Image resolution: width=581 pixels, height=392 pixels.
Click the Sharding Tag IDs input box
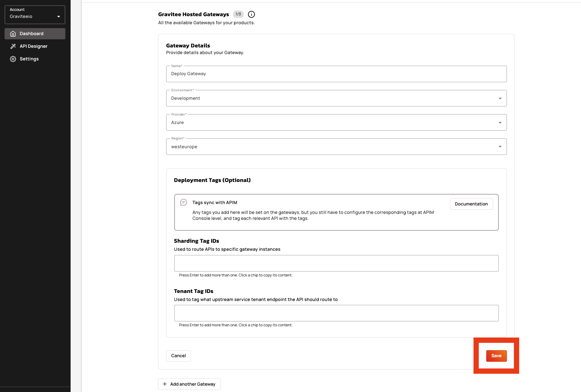pos(336,263)
